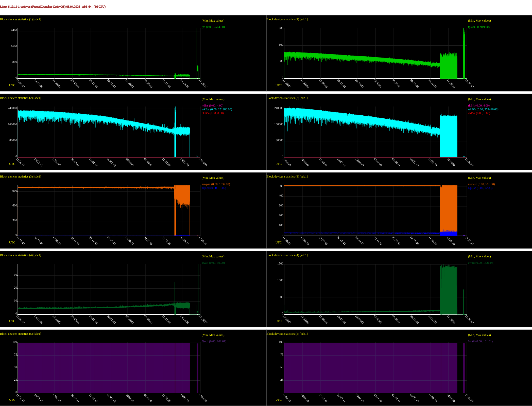Select title 'Block devices statistics (2) [sdc1]'
532x406 pixels.
21,98
